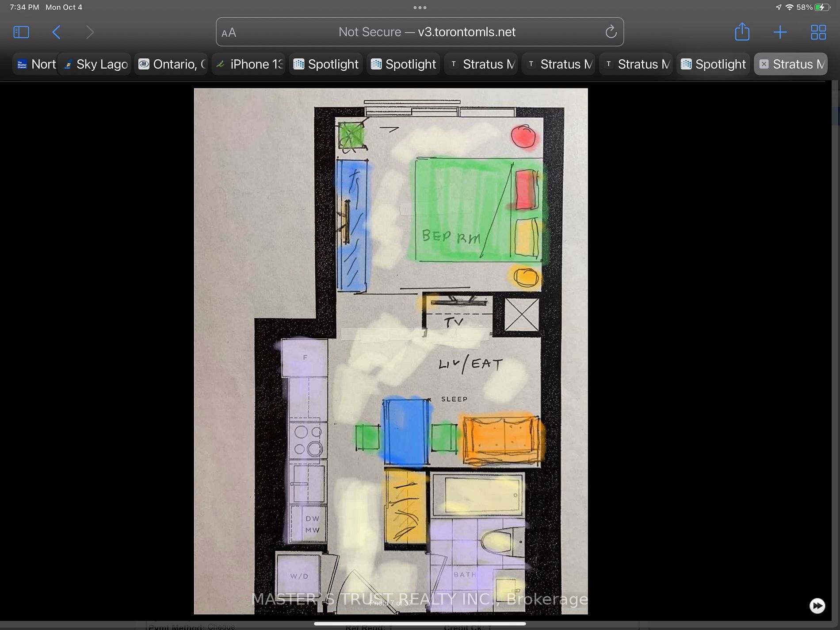The height and width of the screenshot is (630, 840).
Task: Tap the Wi-Fi status icon
Action: tap(789, 8)
